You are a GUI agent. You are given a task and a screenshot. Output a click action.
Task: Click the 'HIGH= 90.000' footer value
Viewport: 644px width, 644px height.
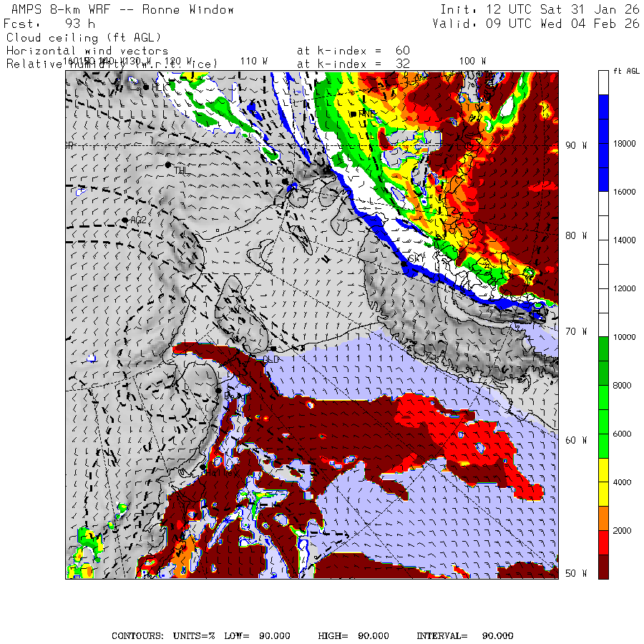pyautogui.click(x=353, y=636)
